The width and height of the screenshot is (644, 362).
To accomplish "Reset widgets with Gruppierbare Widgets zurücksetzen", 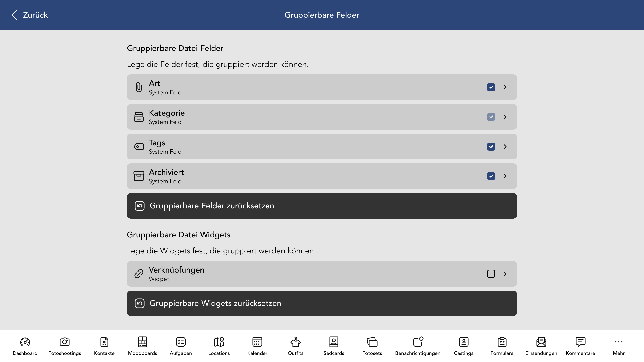I will pos(322,303).
